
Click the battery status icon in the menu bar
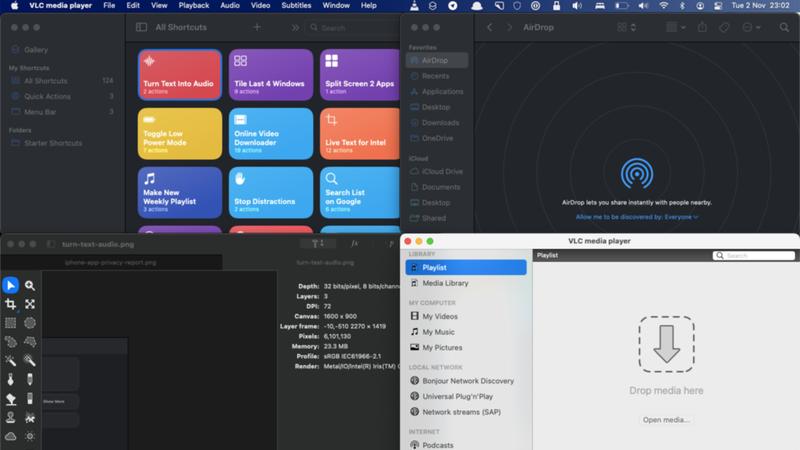tap(621, 6)
